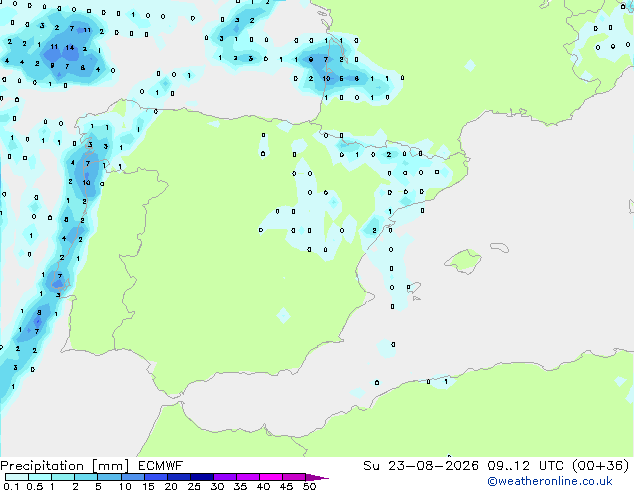Choose the 40–45 mm magenta legend band

(271, 477)
